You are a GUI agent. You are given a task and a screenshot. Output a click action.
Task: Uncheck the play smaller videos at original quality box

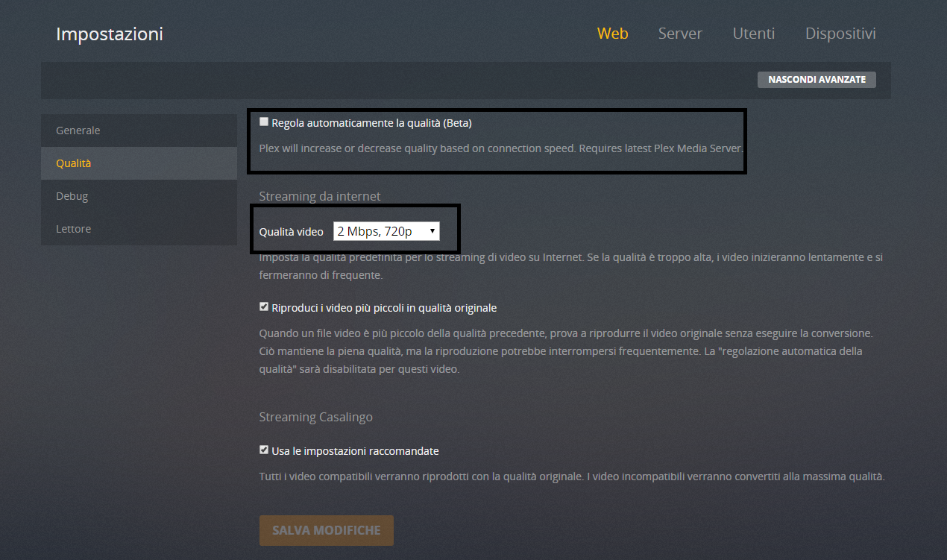pos(264,306)
